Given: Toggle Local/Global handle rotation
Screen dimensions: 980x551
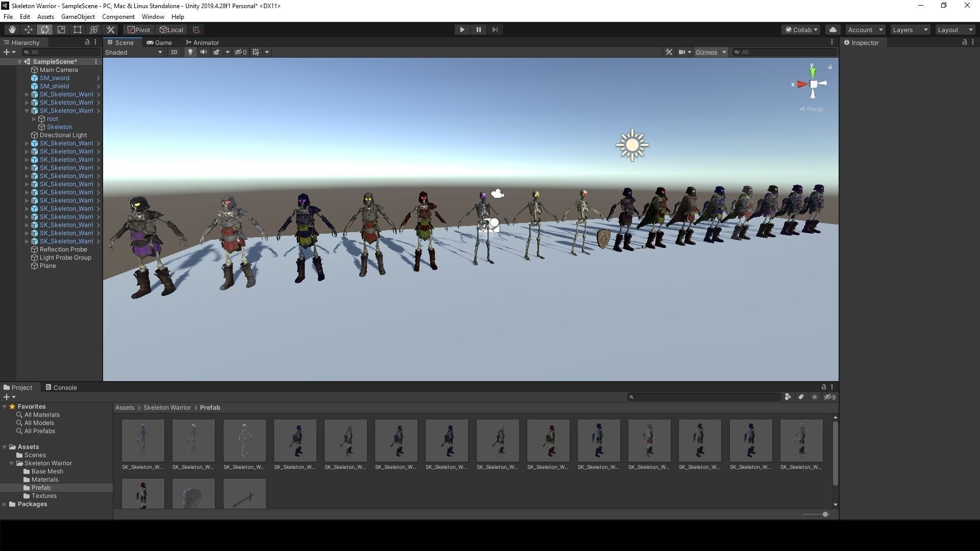Looking at the screenshot, I should click(x=171, y=30).
